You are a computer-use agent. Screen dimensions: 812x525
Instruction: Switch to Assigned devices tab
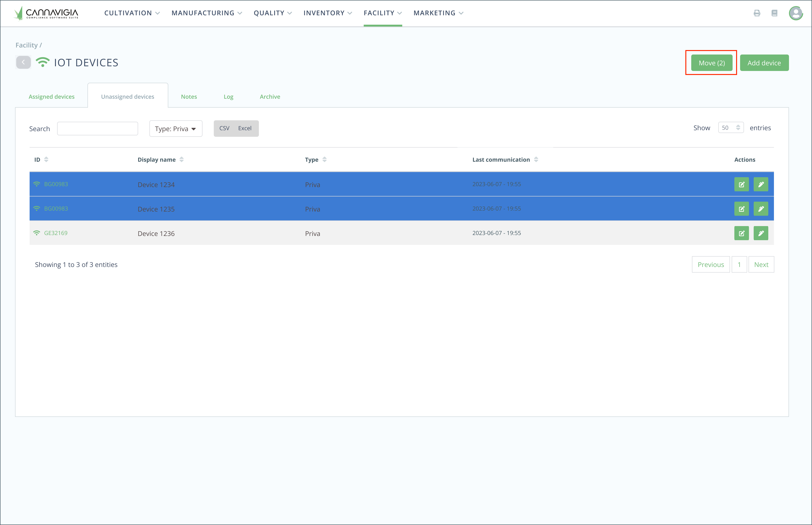point(51,97)
